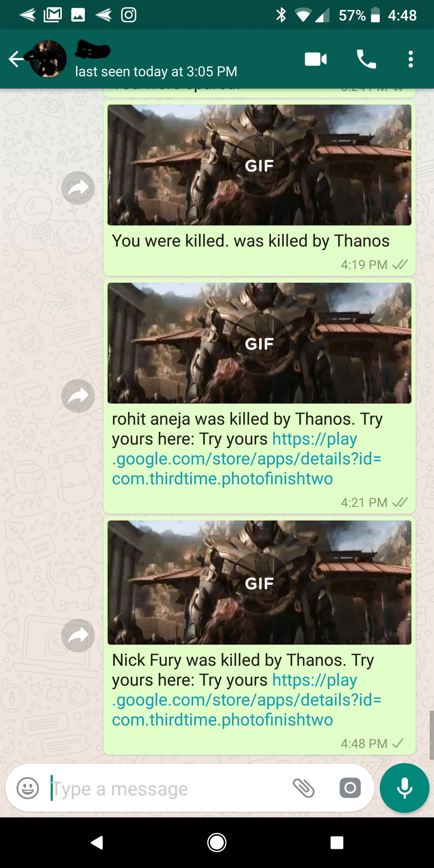
Task: Open the three-dot more options menu
Action: click(410, 59)
